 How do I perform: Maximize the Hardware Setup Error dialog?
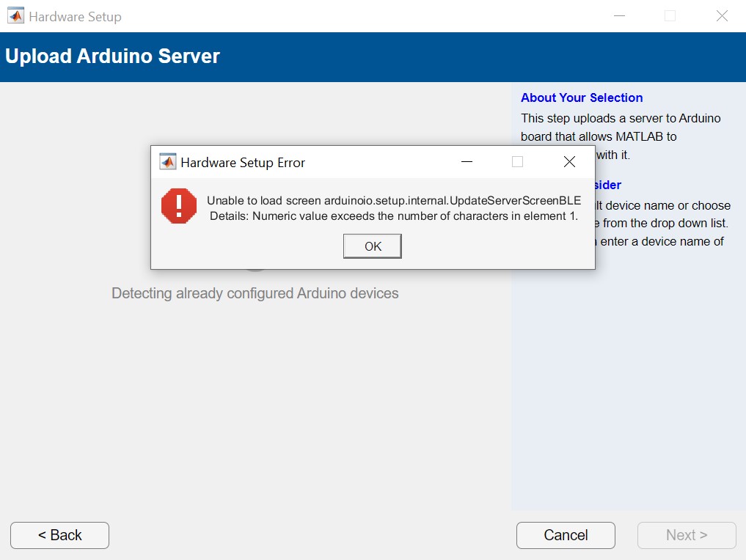(518, 162)
